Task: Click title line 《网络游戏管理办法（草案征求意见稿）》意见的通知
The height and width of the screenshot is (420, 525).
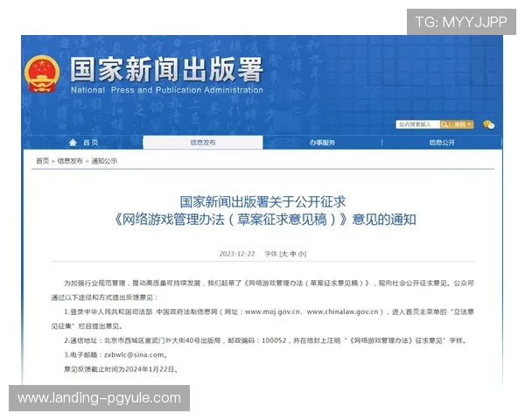Action: pos(265,220)
